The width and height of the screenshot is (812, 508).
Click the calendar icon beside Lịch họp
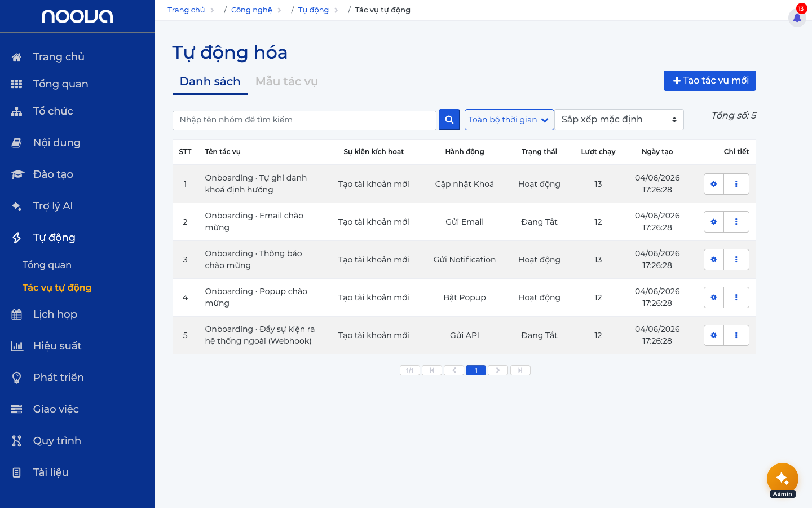[x=17, y=314]
